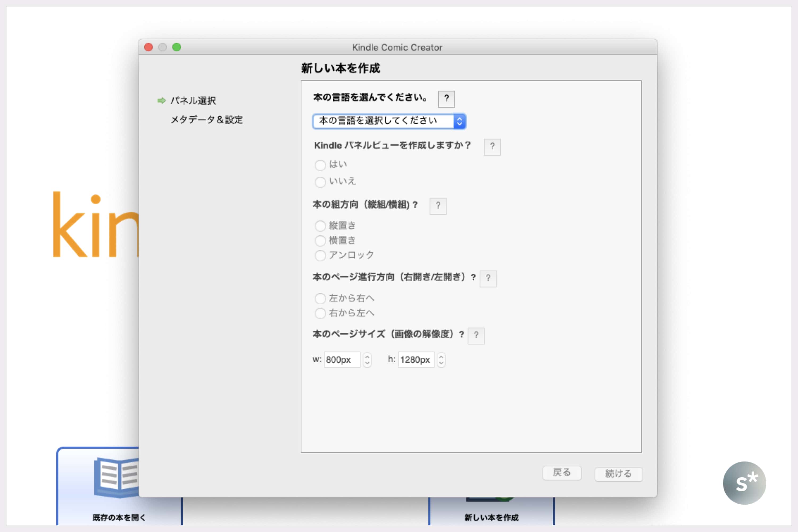Click help icon next to language prompt
798x532 pixels.
coord(446,99)
